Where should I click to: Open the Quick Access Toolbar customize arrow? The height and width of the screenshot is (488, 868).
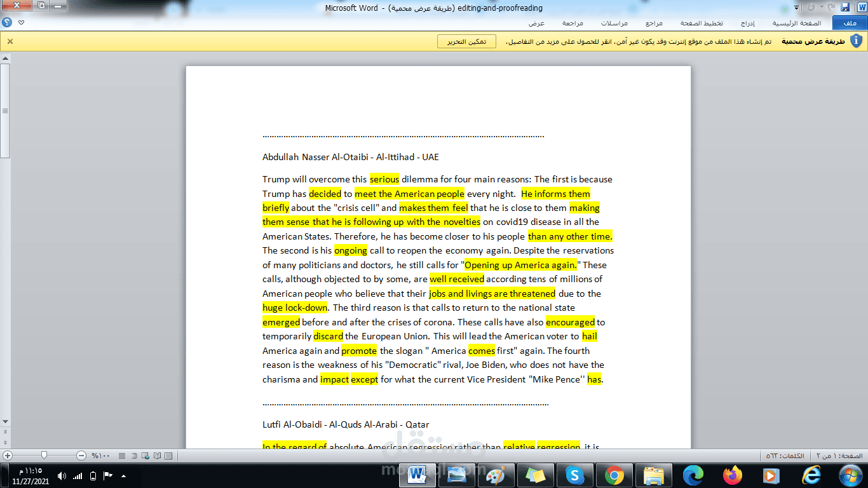[796, 8]
